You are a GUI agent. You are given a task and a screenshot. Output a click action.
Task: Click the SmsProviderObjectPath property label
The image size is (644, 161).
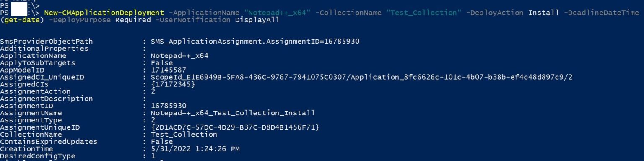point(47,41)
